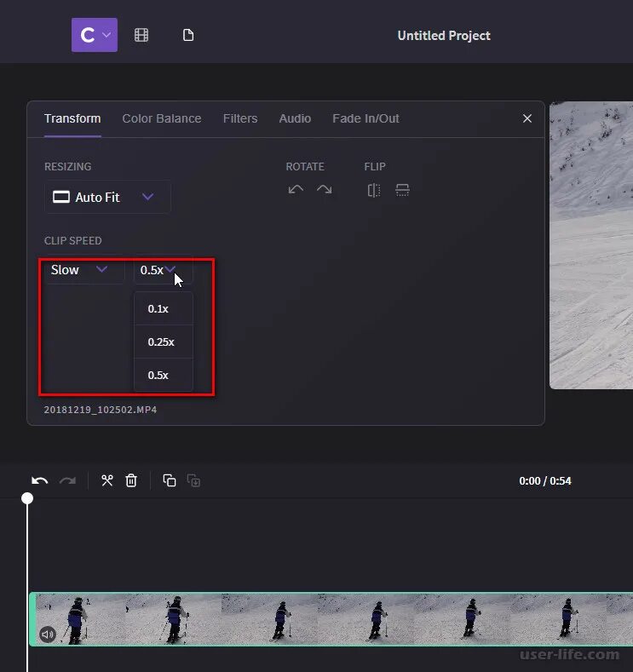Screen dimensions: 633x672
Task: Open the Fade In/Out tab
Action: coord(365,118)
